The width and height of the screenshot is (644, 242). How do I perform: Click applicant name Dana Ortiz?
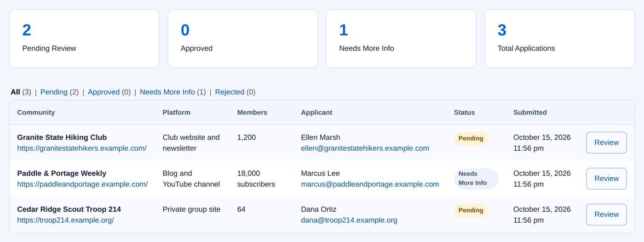point(319,209)
